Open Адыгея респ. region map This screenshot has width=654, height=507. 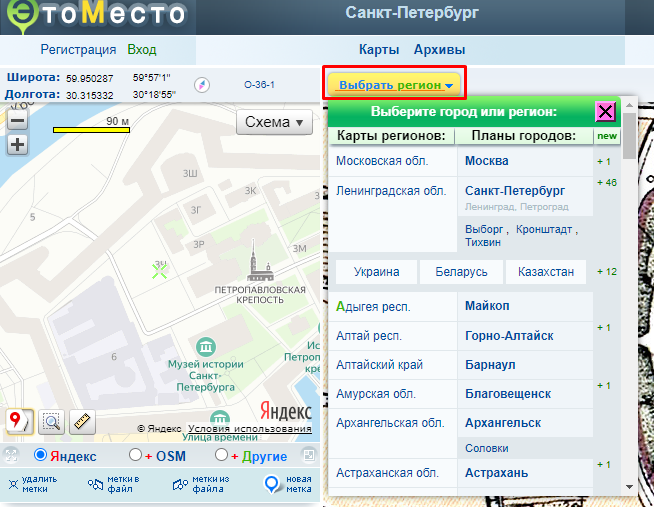point(373,307)
